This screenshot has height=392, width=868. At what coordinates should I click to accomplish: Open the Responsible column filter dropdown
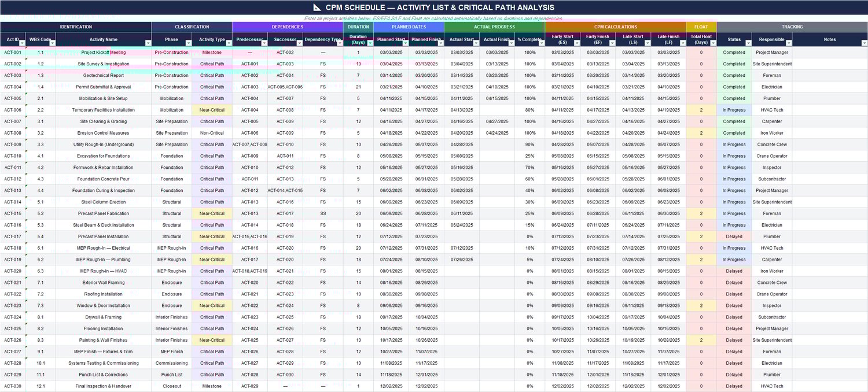[788, 43]
